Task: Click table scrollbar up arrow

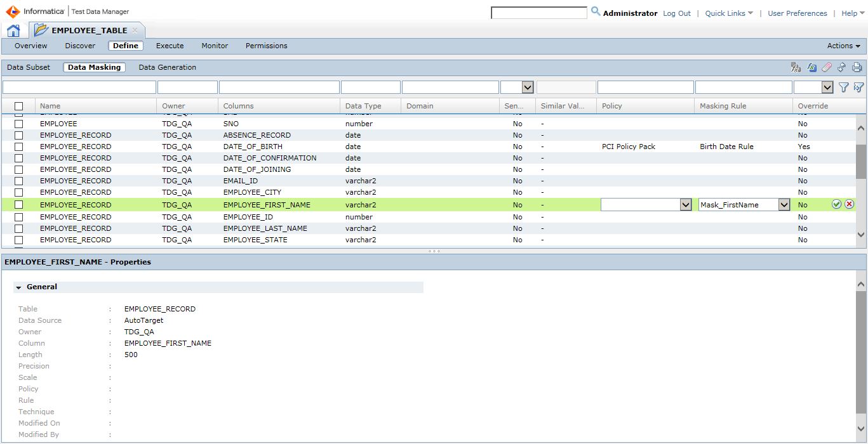Action: point(861,128)
